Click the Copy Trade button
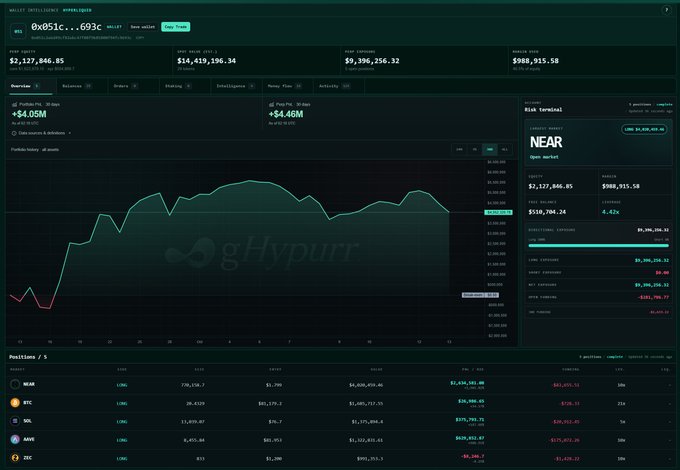 (x=176, y=27)
